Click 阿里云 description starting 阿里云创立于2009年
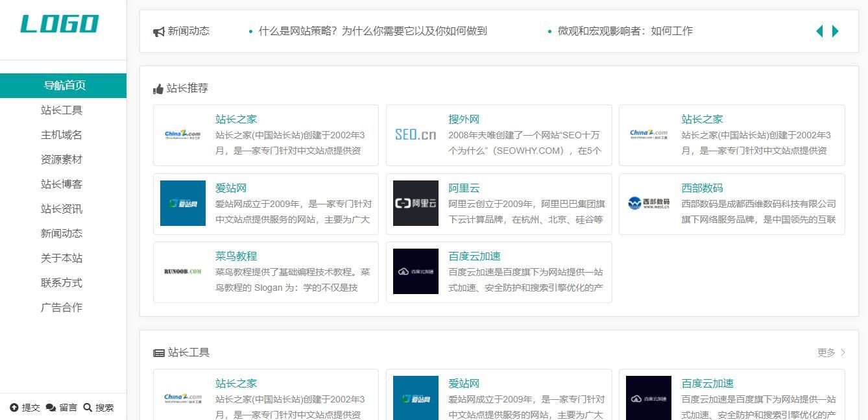Viewport: 868px width, 420px height. (x=526, y=212)
